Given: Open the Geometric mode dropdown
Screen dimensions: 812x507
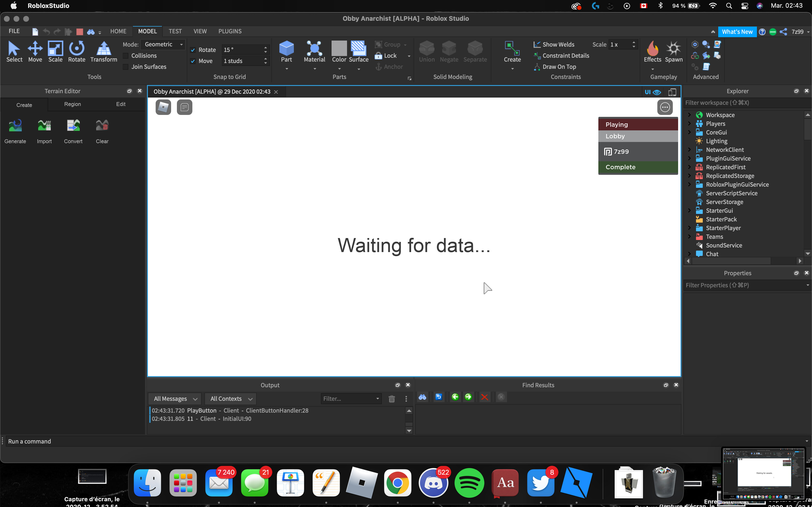Looking at the screenshot, I should tap(163, 44).
